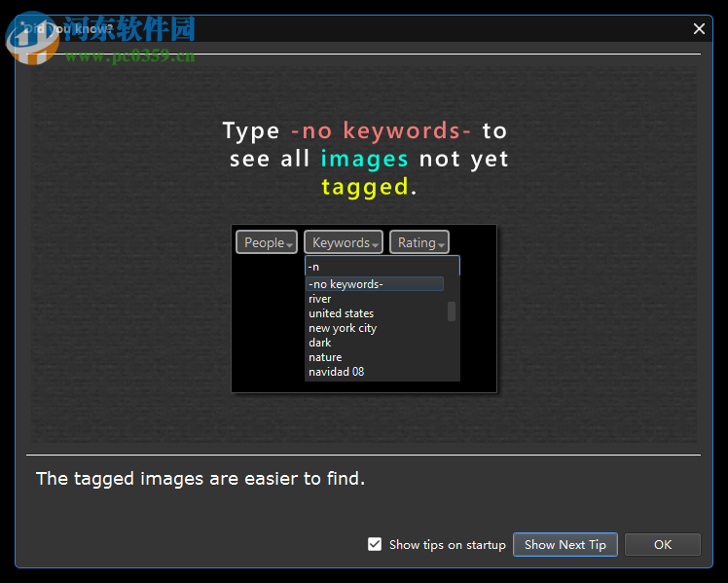Click the keyword search field containing -n
This screenshot has width=728, height=583.
(x=382, y=267)
